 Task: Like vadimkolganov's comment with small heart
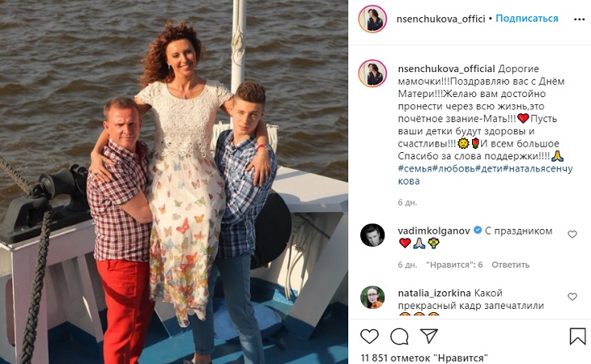(572, 234)
